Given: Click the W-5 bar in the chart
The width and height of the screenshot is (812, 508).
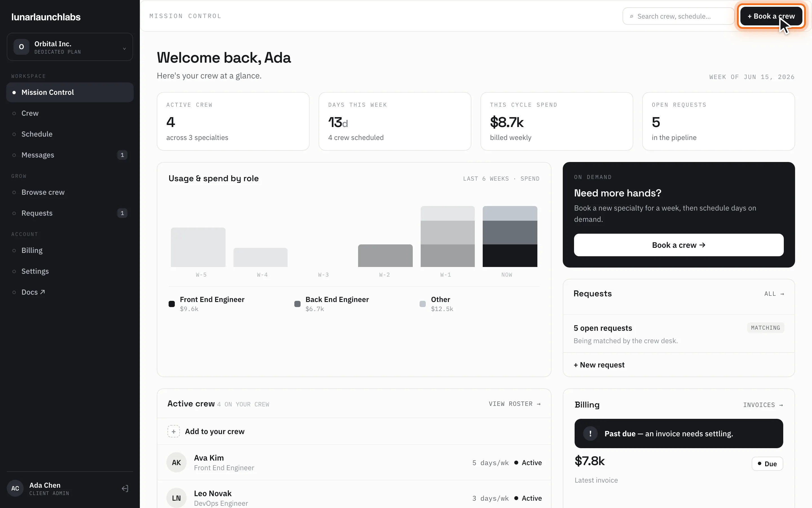Looking at the screenshot, I should click(198, 247).
